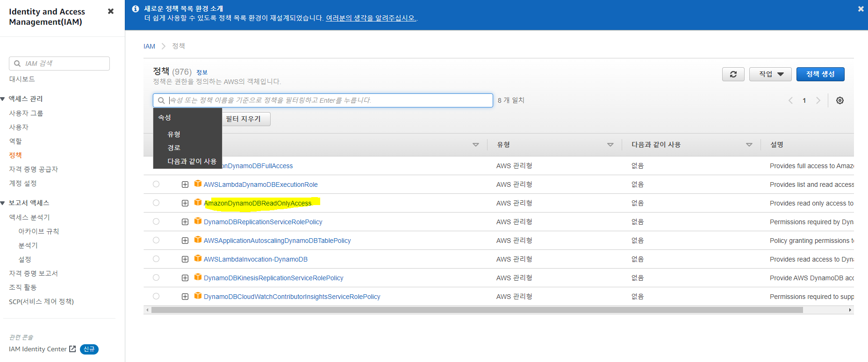Image resolution: width=868 pixels, height=362 pixels.
Task: Expand AWSLambdaDynamoDBExecutionRole row details
Action: pyautogui.click(x=185, y=185)
